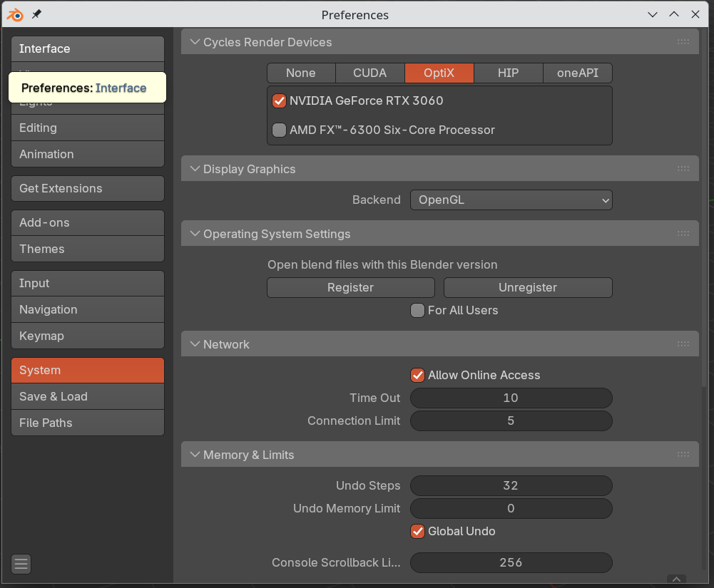The image size is (714, 588).
Task: Open the Themes preferences tab
Action: (88, 249)
